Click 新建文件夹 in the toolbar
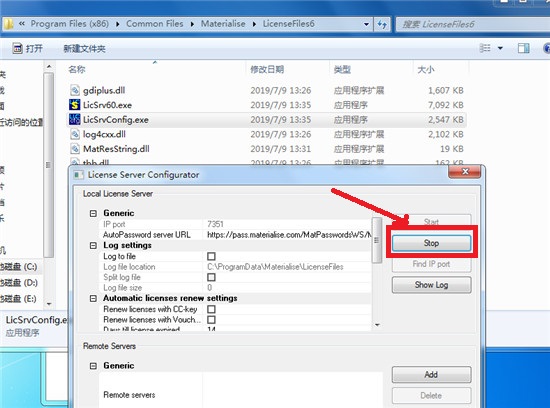 [84, 48]
